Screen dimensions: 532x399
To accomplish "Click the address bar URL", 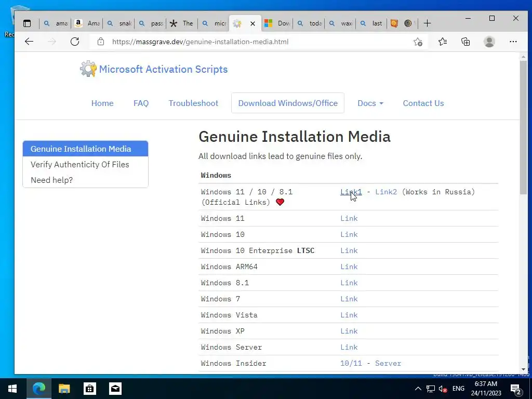I will pos(200,42).
